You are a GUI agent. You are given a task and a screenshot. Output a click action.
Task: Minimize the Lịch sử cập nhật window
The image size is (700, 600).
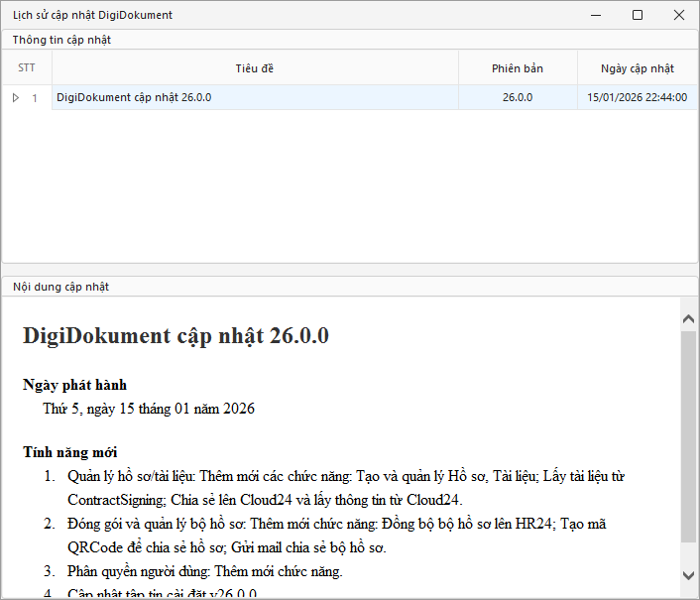pyautogui.click(x=596, y=15)
